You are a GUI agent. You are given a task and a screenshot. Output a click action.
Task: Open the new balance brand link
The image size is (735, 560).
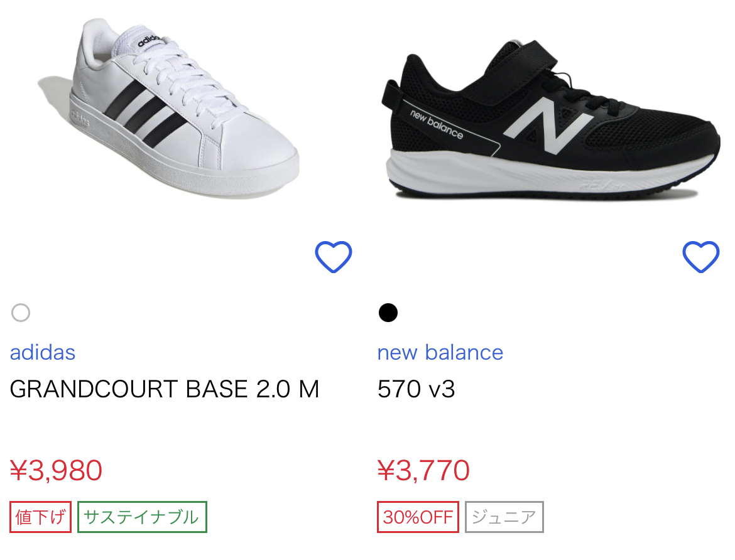(x=440, y=352)
